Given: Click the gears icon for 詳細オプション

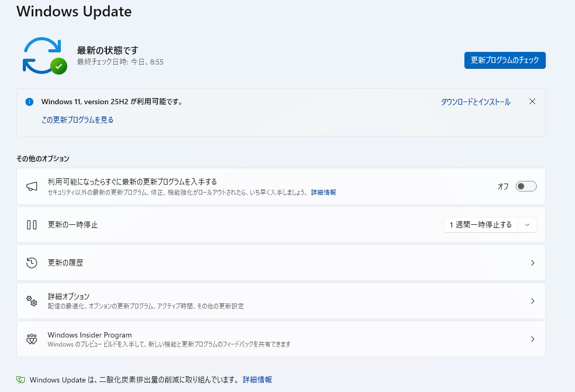Looking at the screenshot, I should 32,301.
